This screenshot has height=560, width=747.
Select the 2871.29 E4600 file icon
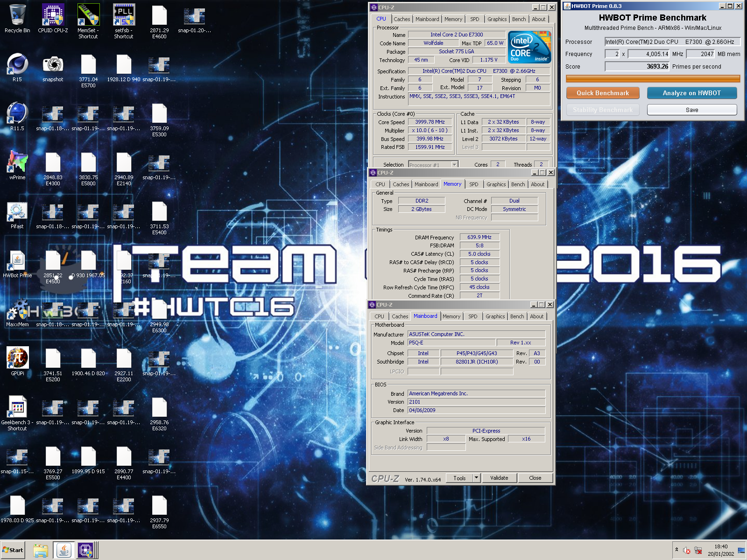tap(159, 21)
